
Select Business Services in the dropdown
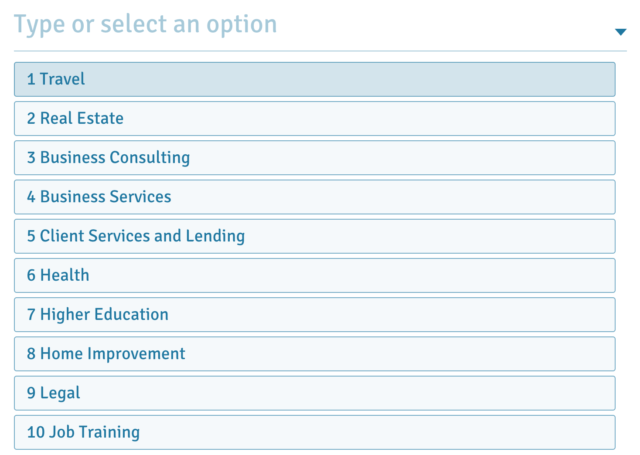tap(314, 197)
